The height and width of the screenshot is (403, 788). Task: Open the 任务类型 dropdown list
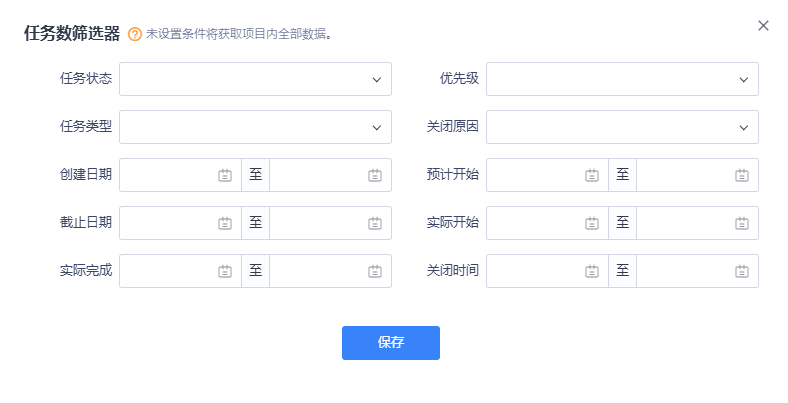click(x=255, y=127)
